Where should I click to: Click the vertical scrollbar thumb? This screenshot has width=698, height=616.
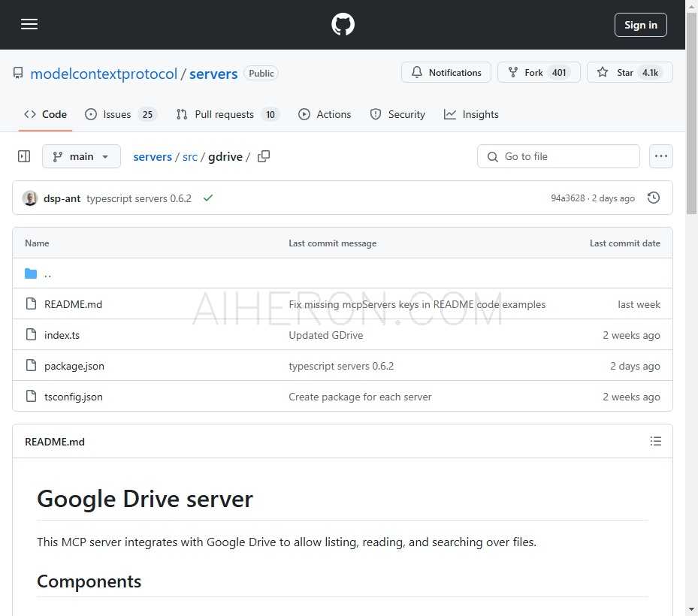[691, 113]
